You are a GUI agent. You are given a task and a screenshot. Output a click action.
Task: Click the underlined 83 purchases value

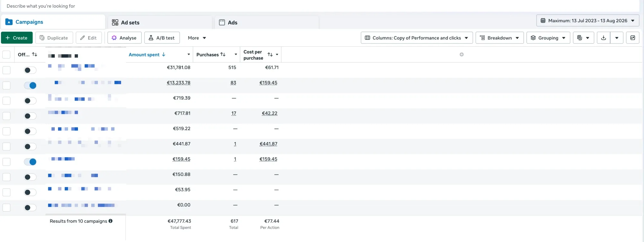pyautogui.click(x=233, y=83)
